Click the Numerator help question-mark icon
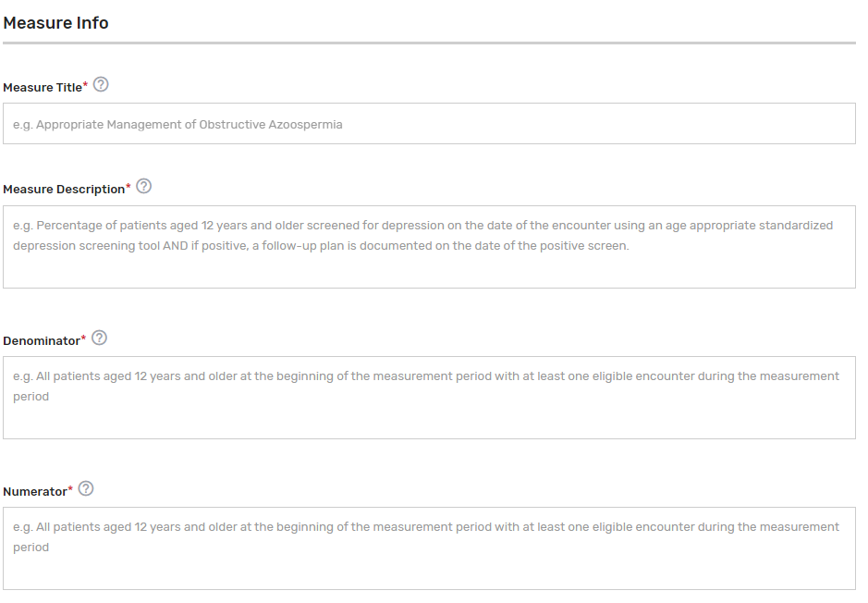This screenshot has height=603, width=868. (86, 489)
